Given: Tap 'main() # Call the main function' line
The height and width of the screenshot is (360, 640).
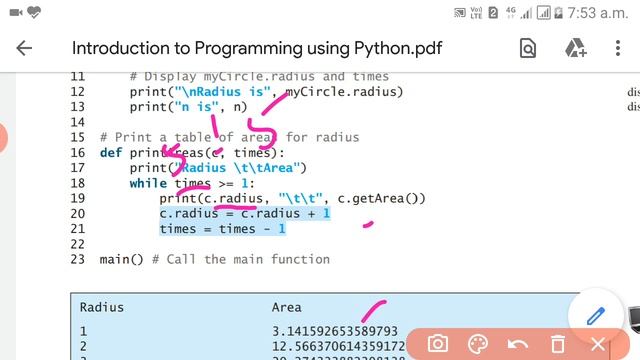Looking at the screenshot, I should 215,259.
